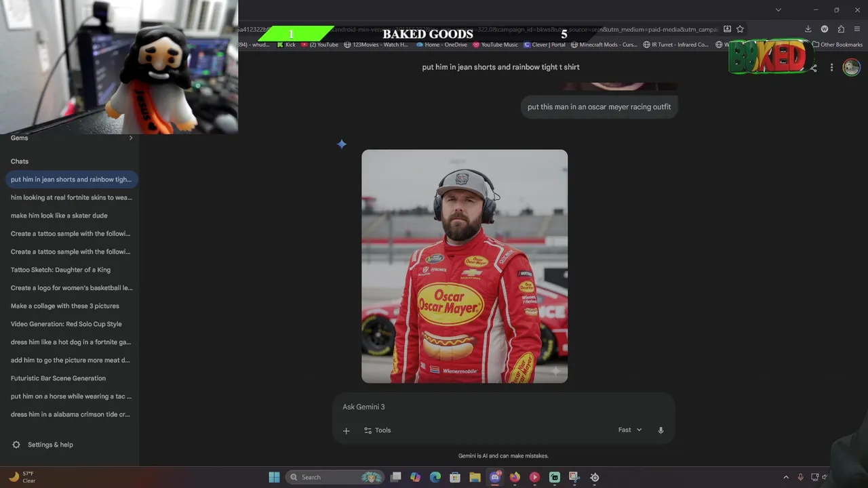Open chat 'Make a collage with these 3 pictures'
Screen dimensions: 868x488
tap(71, 306)
